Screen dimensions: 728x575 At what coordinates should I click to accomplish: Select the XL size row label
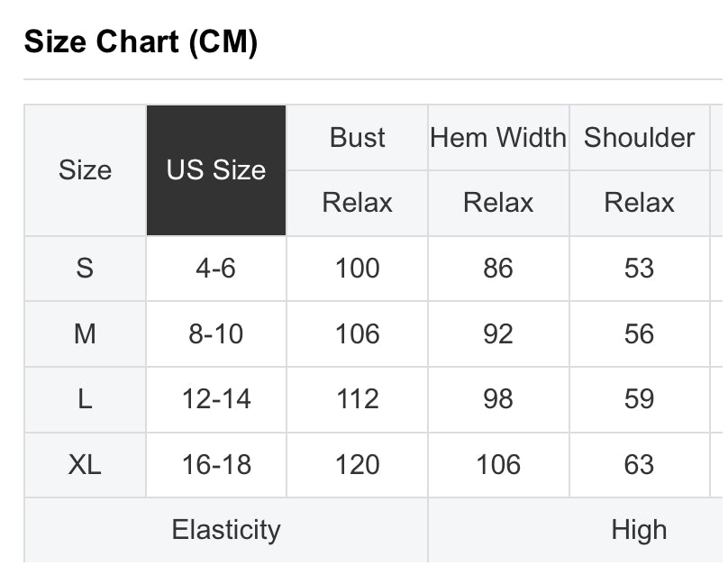pos(86,464)
